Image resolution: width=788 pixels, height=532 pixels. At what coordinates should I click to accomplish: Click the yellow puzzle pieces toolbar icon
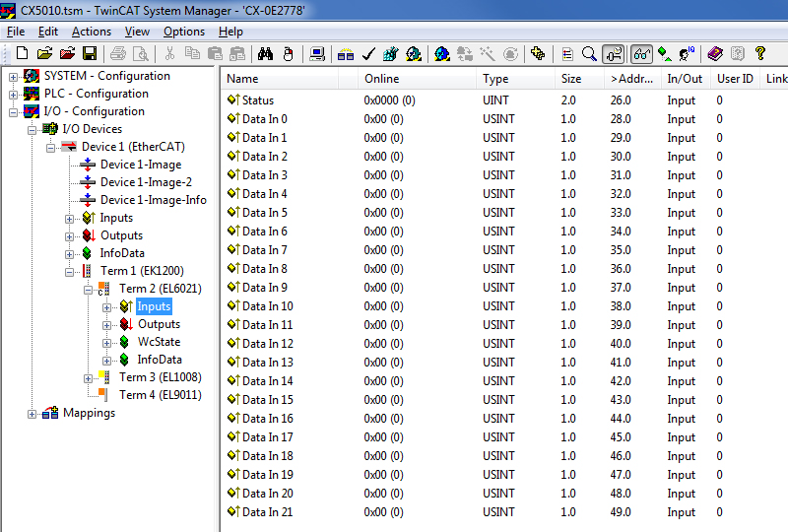[538, 53]
